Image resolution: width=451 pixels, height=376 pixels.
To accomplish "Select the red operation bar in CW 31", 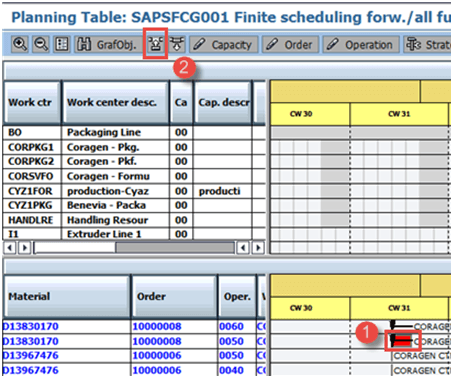I will tap(401, 341).
